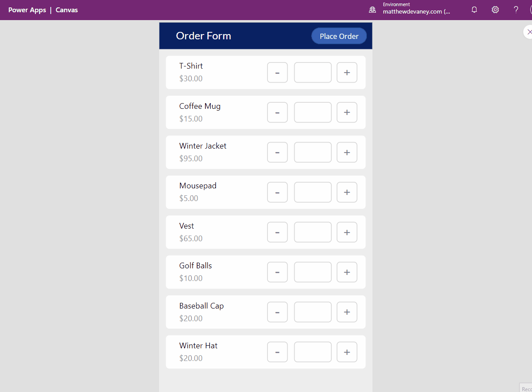Decrease the Coffee Mug quantity
532x392 pixels.
point(277,112)
